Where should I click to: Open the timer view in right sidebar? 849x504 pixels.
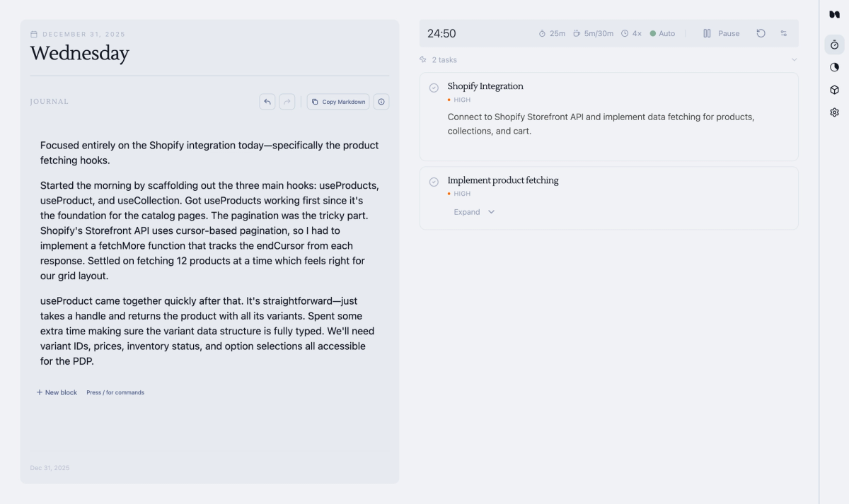click(x=834, y=45)
